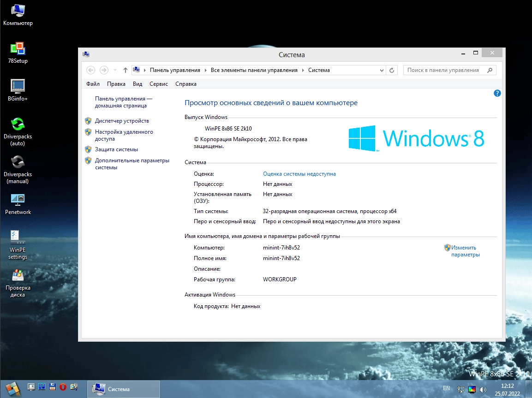Viewport: 532px width, 398px height.
Task: Click the WinPE 8x86 SE 2k10 edition text
Action: pyautogui.click(x=228, y=129)
